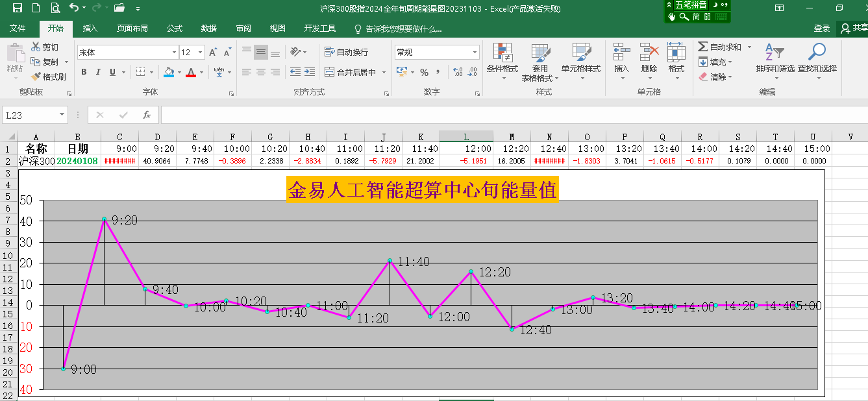868x401 pixels.
Task: Activate the 格式刷 format painter
Action: [49, 77]
